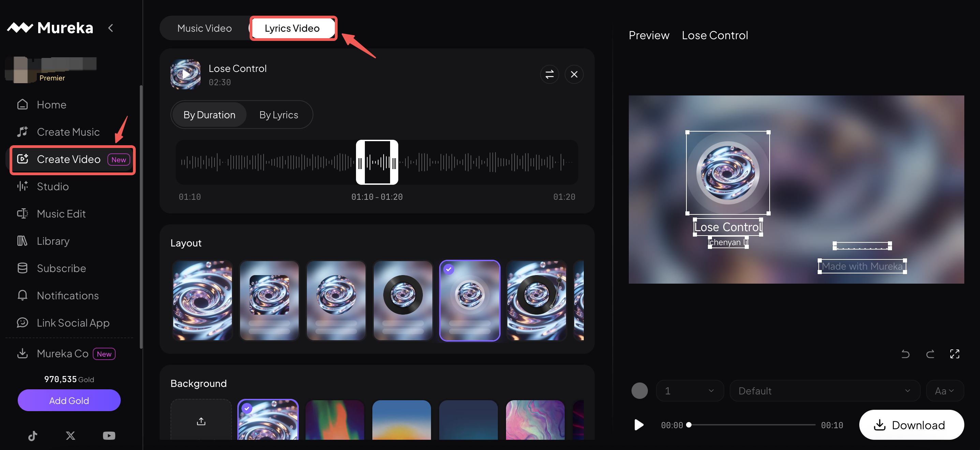Collapse the Mureka sidebar with the arrow
980x450 pixels.
pos(111,28)
